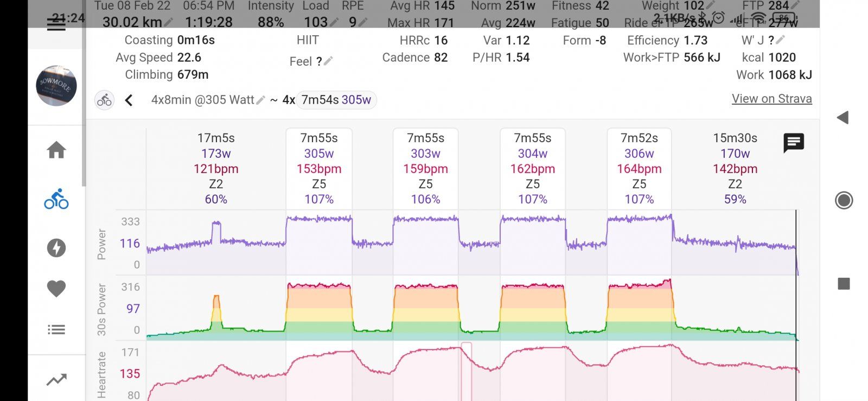
Task: Click the ride type bike icon beside title
Action: pyautogui.click(x=104, y=100)
